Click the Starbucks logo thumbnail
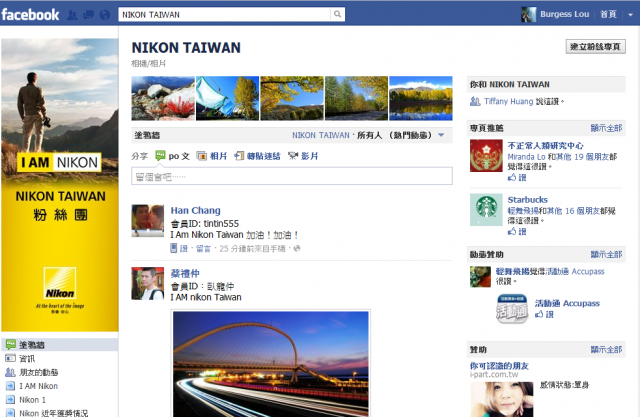This screenshot has width=640, height=417. pos(486,210)
